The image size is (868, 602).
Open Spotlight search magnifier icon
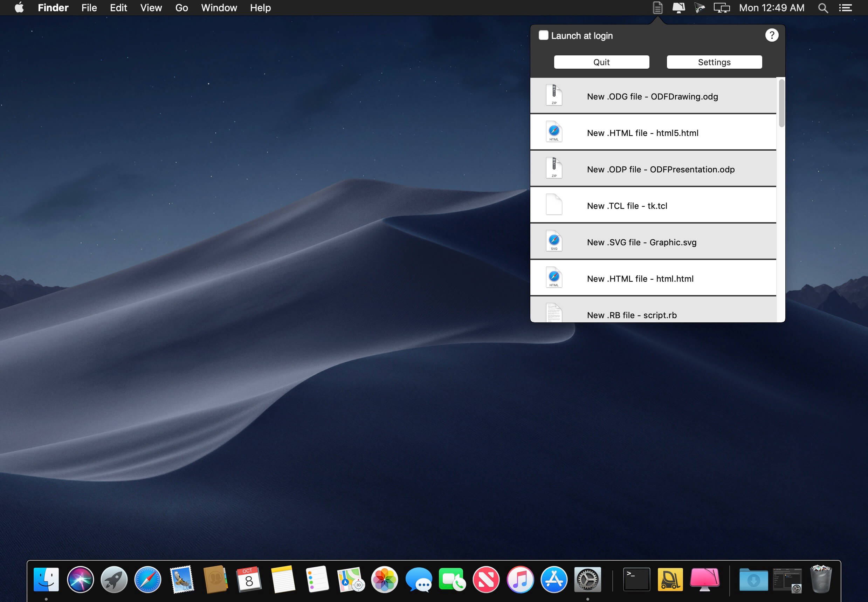[823, 8]
